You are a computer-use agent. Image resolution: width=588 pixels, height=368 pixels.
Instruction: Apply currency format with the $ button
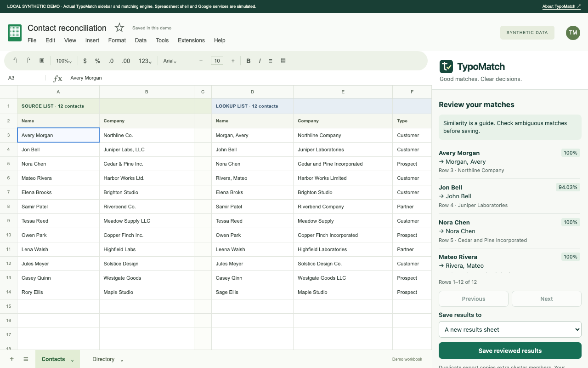85,61
